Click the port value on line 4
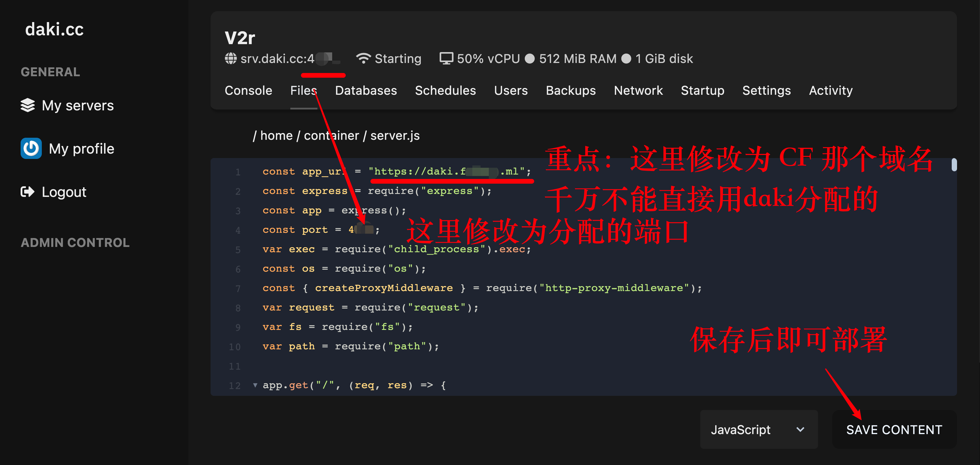This screenshot has height=465, width=980. (361, 230)
